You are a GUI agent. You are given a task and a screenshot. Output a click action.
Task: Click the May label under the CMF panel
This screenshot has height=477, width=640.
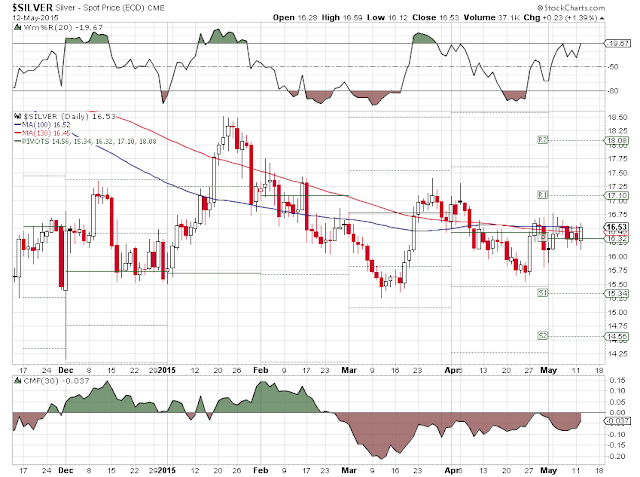pos(548,470)
